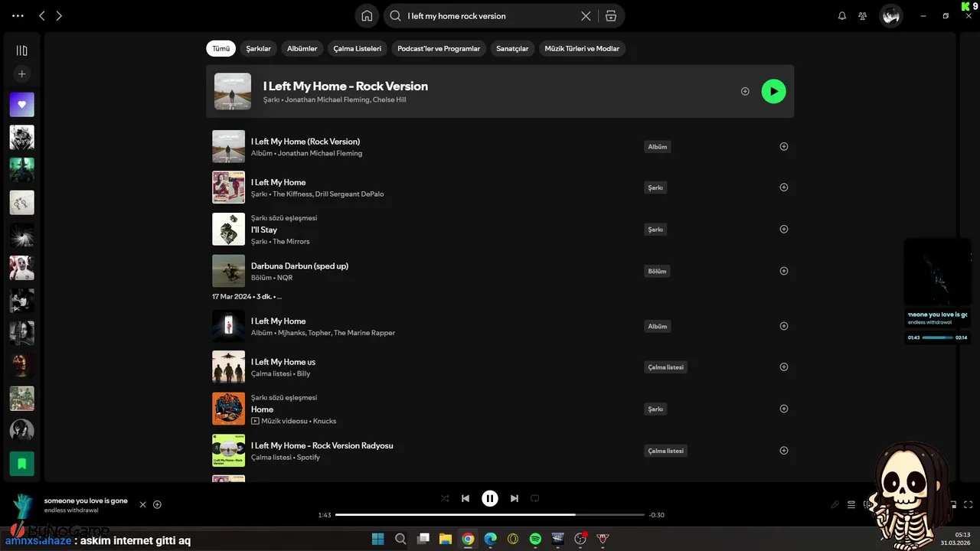Open the three-dots app menu
980x551 pixels.
(18, 16)
